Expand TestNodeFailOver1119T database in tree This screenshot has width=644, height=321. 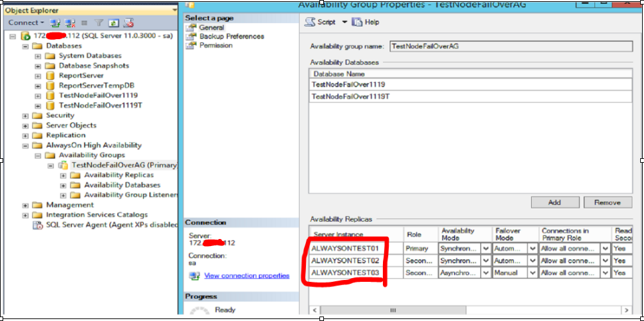tap(38, 106)
